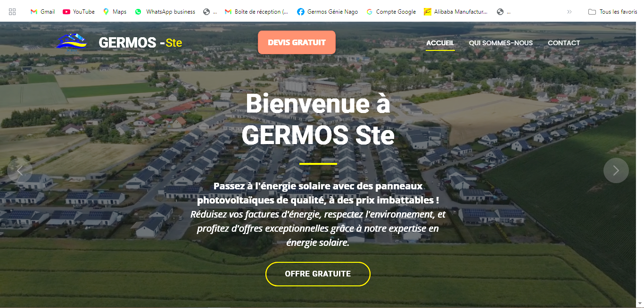Open Germos Génie Nago Facebook bookmark
Screen dimensions: 644x308
click(x=327, y=12)
